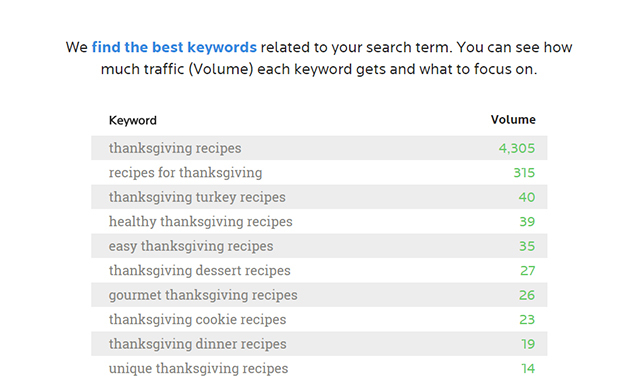Sort by the Volume column header
Viewport: 640px width, 387px height.
point(513,120)
